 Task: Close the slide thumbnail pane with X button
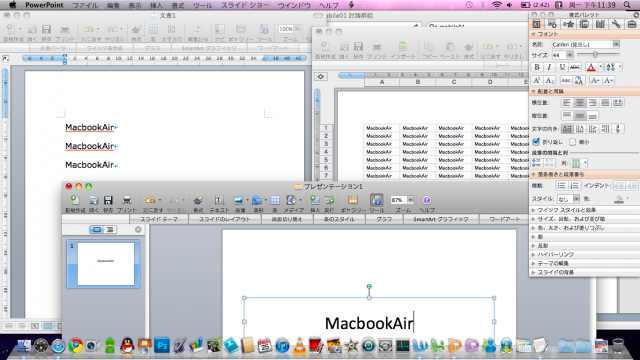point(138,229)
